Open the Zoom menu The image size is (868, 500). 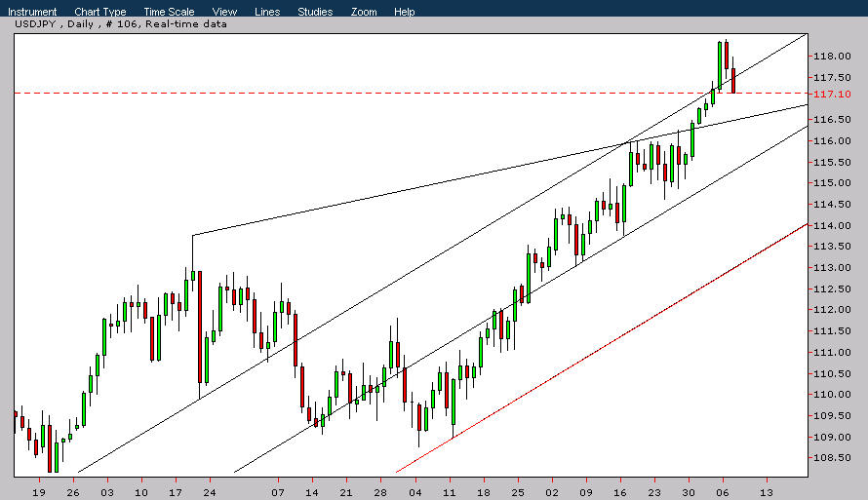tap(364, 12)
